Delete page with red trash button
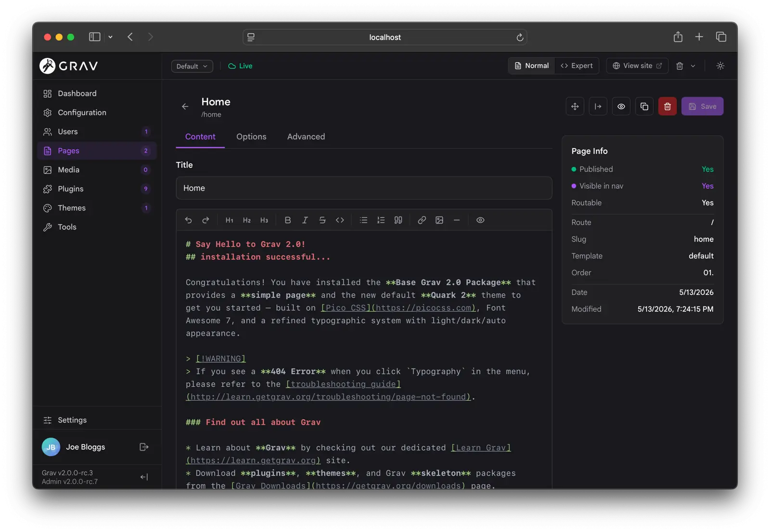 [667, 106]
